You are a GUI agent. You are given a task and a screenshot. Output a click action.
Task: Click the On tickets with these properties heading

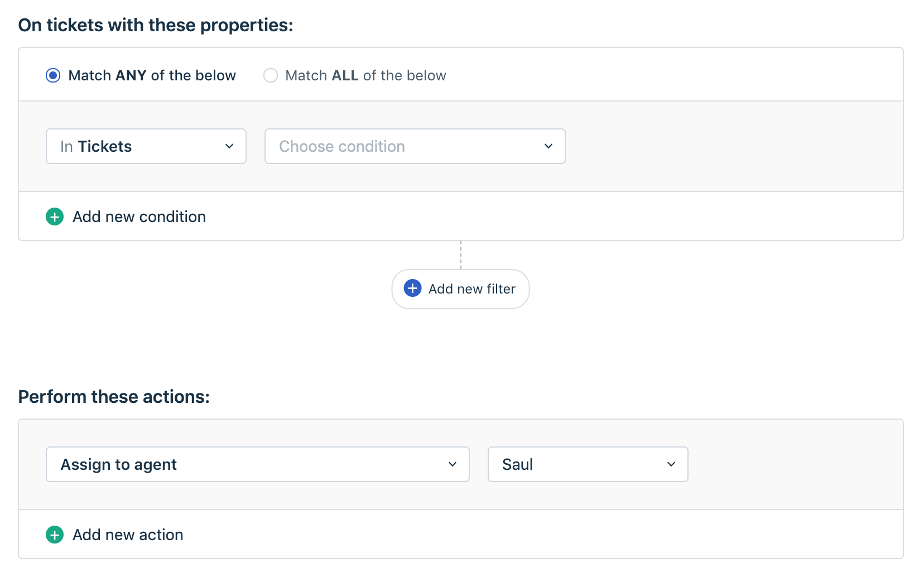pyautogui.click(x=156, y=25)
